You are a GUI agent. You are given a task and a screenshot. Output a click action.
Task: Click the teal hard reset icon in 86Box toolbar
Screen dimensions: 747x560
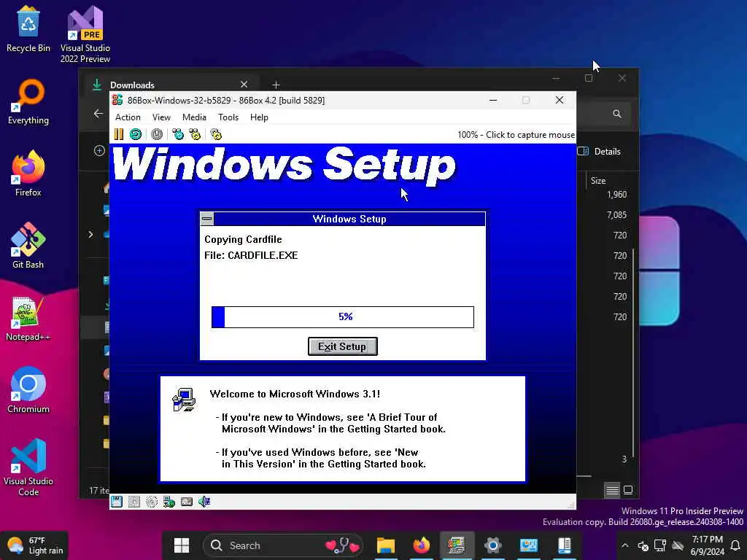tap(136, 134)
